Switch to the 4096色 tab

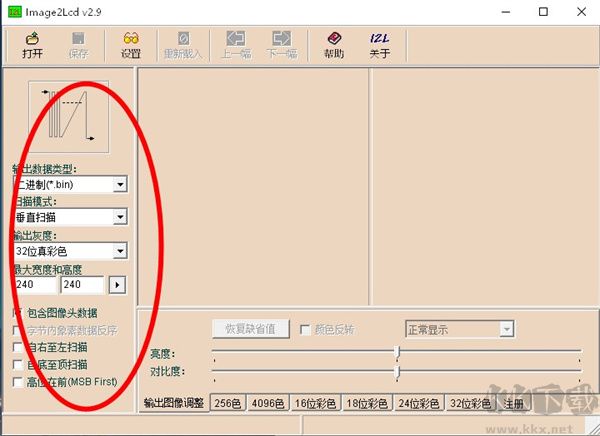[268, 403]
